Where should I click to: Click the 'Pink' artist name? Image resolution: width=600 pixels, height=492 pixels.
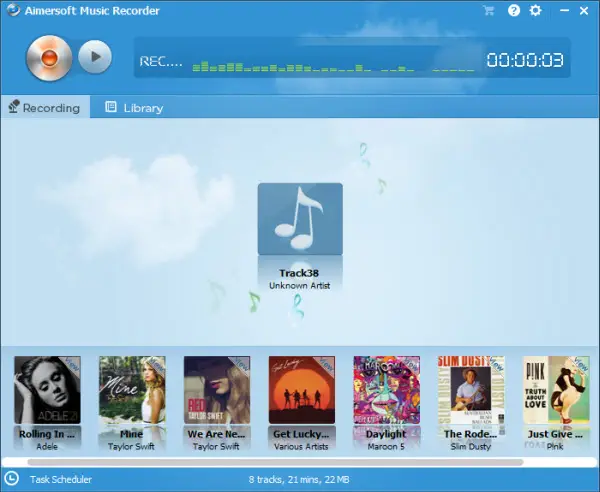coord(555,446)
